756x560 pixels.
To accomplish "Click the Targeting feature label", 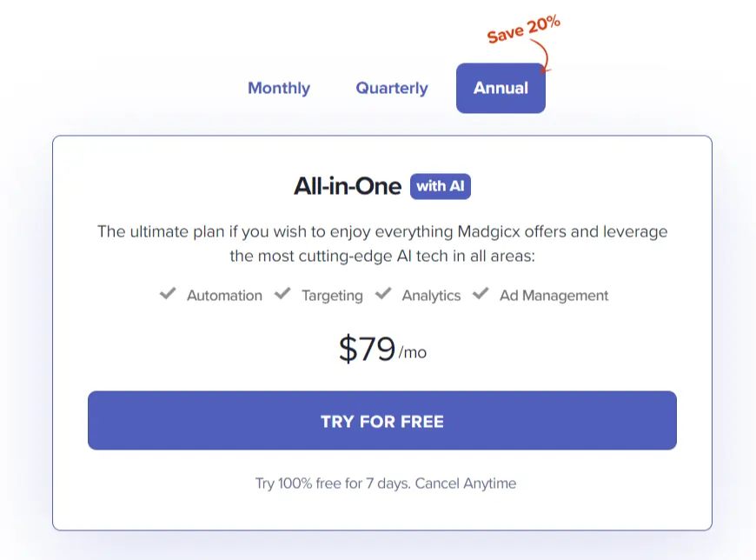I will [x=332, y=296].
